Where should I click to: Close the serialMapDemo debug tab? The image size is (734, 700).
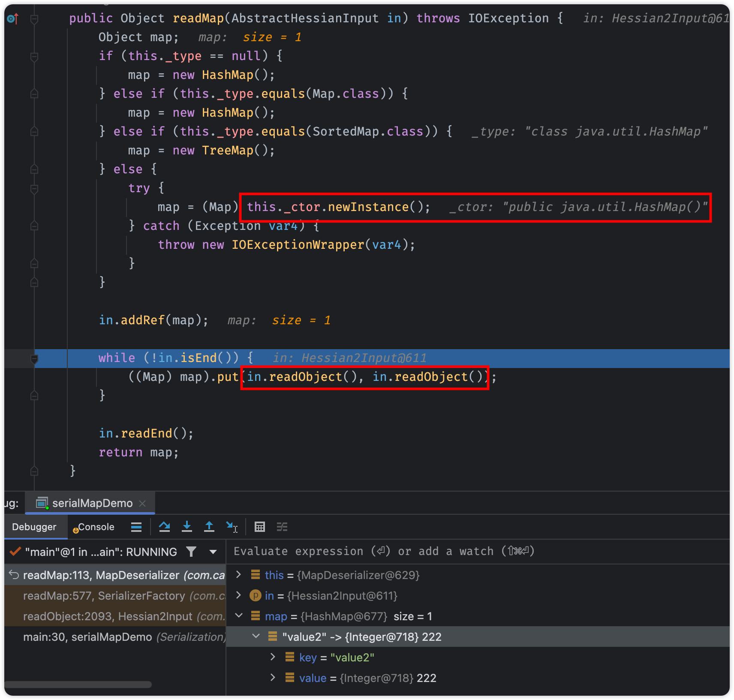point(143,503)
